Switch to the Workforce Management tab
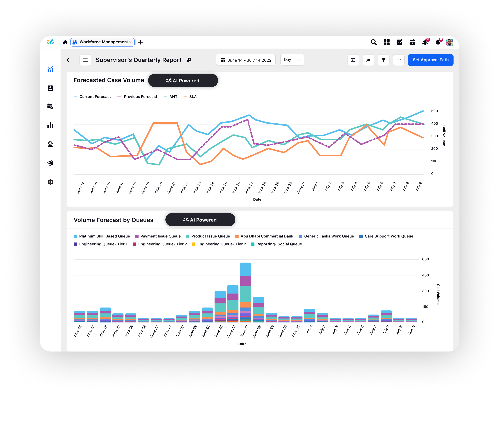 [102, 42]
